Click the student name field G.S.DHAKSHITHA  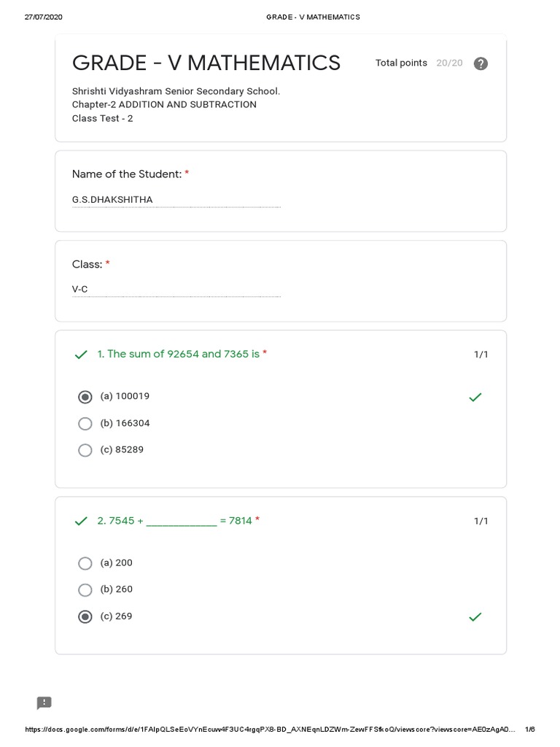(x=176, y=200)
